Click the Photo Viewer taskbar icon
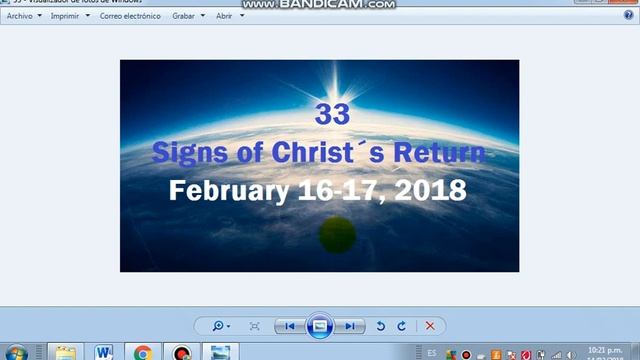The image size is (640, 360). point(220,352)
